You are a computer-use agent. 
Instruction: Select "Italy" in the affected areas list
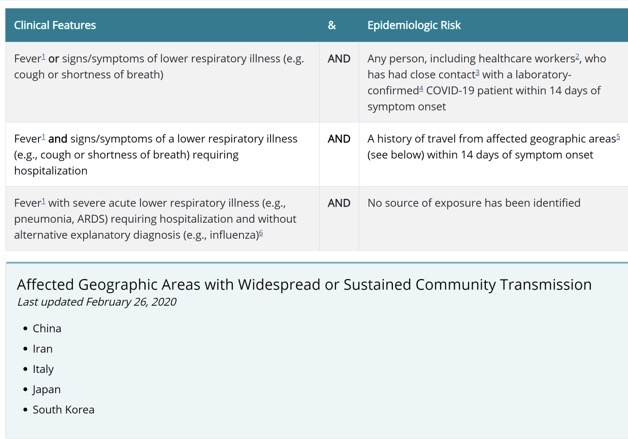click(x=43, y=369)
